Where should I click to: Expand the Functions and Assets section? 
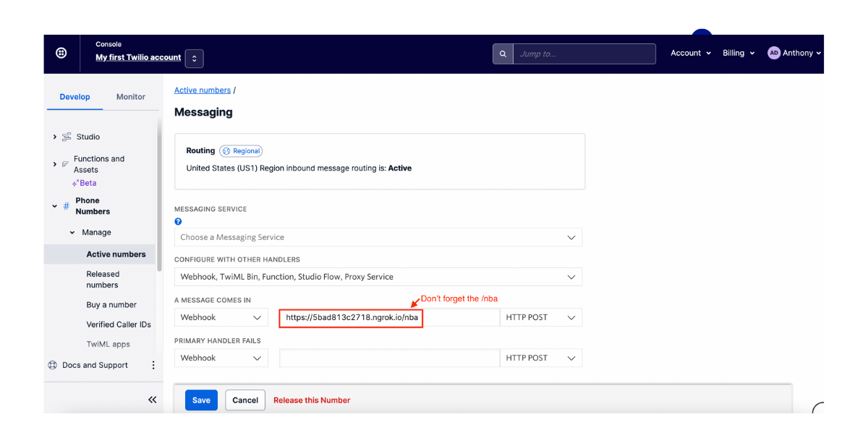click(54, 165)
